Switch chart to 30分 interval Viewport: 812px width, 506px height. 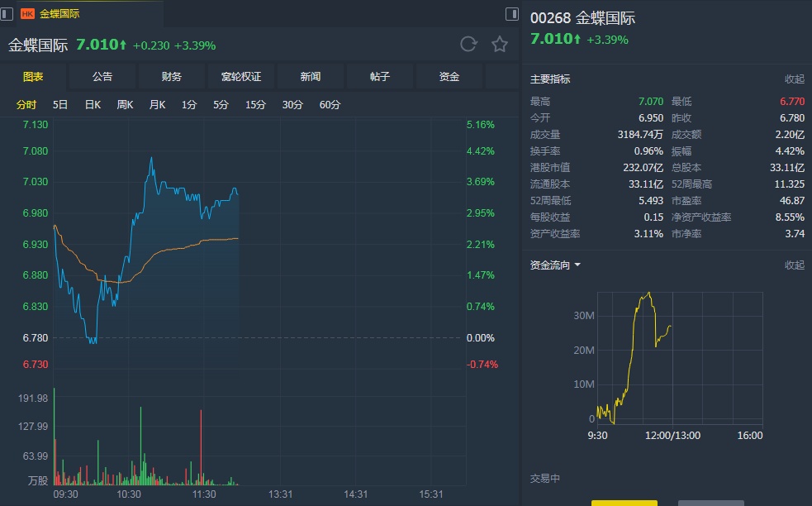click(x=292, y=105)
